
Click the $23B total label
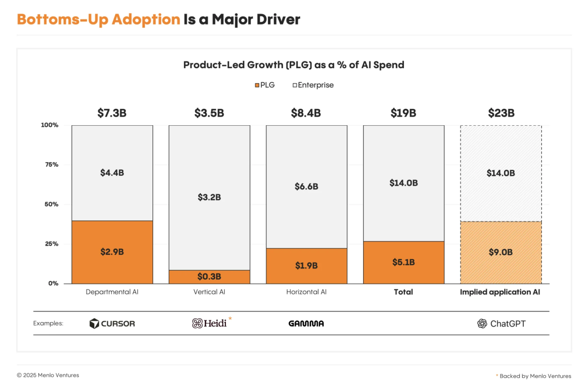[501, 113]
